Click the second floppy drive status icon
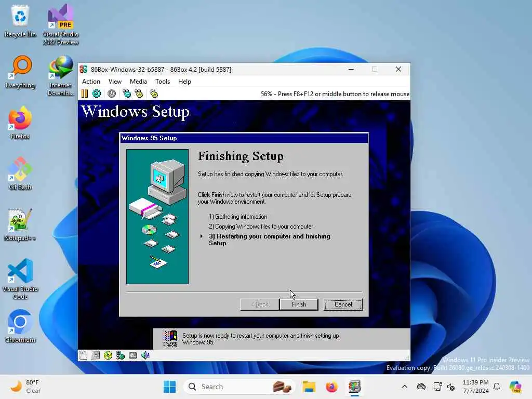Viewport: 532px width, 399px height. click(x=96, y=355)
